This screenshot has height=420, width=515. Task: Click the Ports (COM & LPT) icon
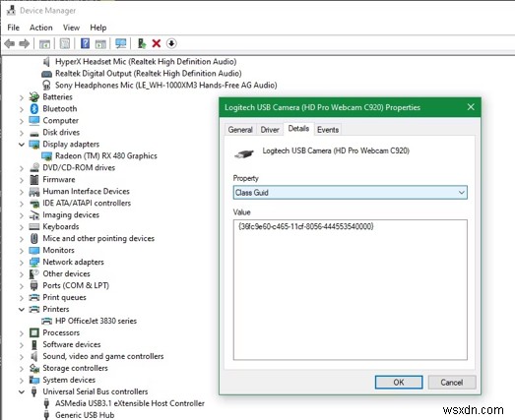pos(34,285)
